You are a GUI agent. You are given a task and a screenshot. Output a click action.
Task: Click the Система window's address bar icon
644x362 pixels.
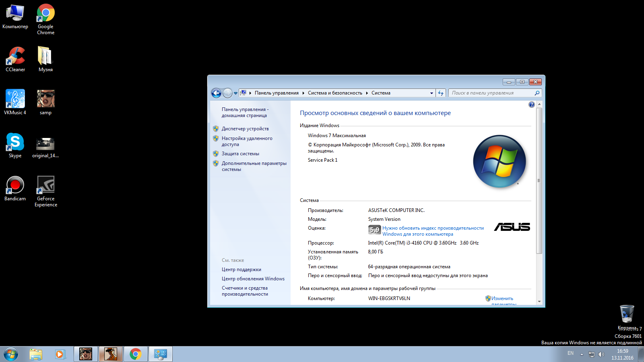pos(243,93)
